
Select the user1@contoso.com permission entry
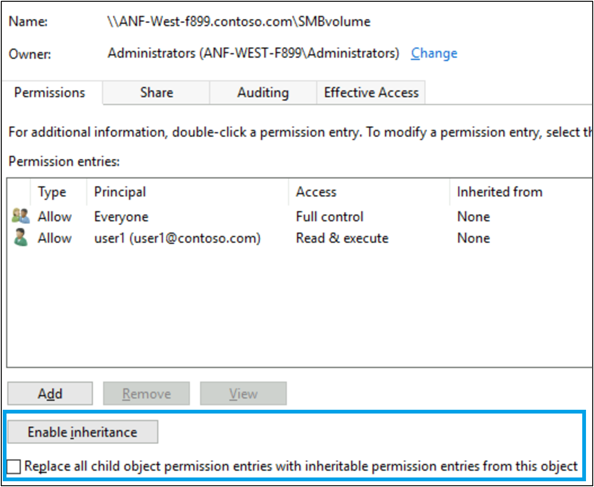pos(299,238)
